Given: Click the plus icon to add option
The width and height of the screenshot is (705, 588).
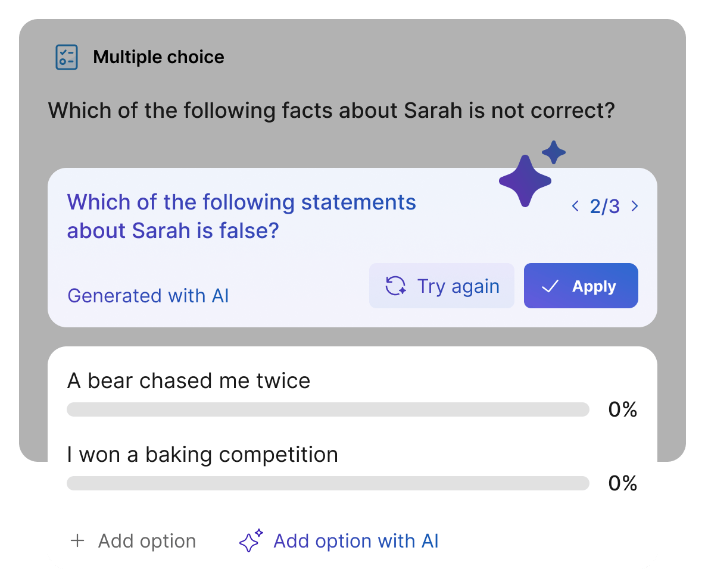Looking at the screenshot, I should pos(77,541).
